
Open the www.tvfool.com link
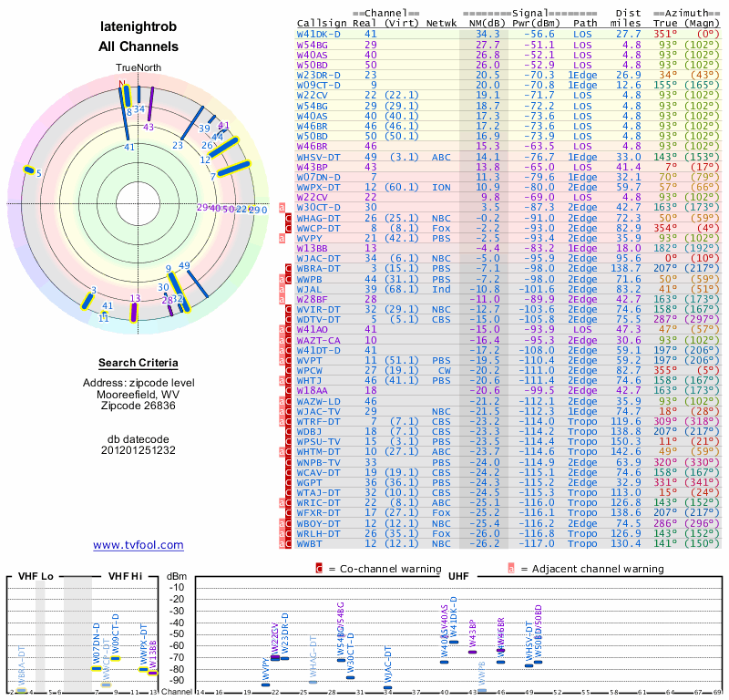click(x=139, y=545)
